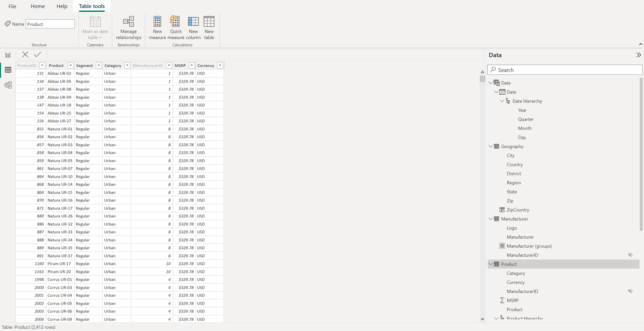Click the ZipCountry calculated column icon

[502, 210]
